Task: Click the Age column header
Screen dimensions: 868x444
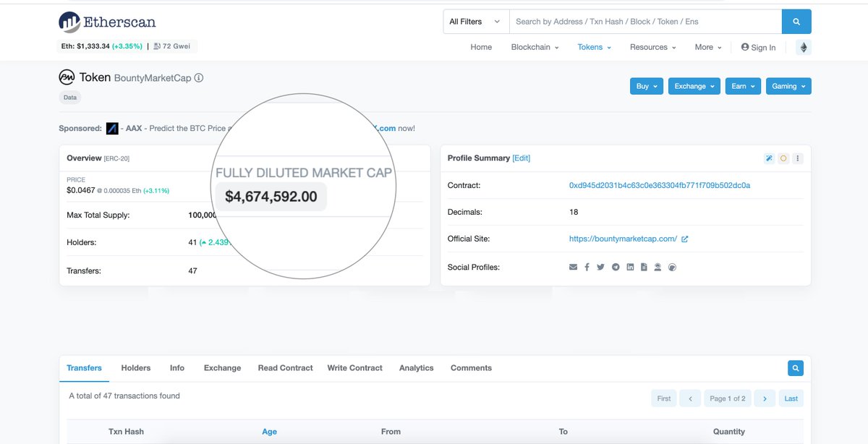Action: coord(269,432)
